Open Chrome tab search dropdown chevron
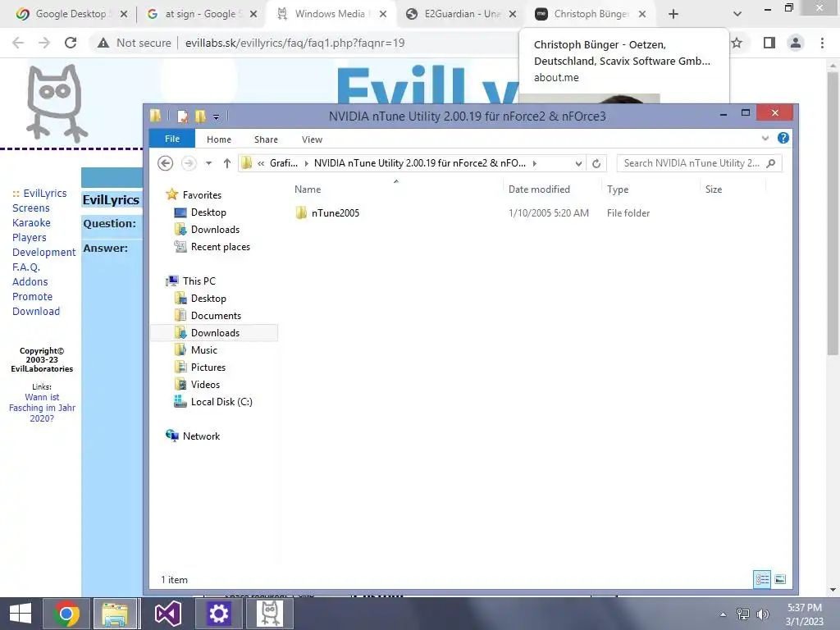Viewport: 840px width, 630px height. pyautogui.click(x=737, y=14)
